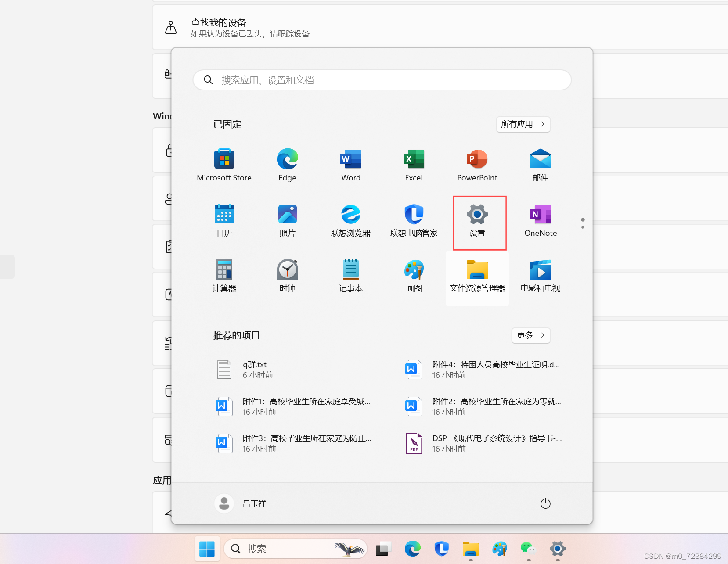The width and height of the screenshot is (728, 564).
Task: Open Microsoft Store from pinned apps
Action: pyautogui.click(x=224, y=165)
